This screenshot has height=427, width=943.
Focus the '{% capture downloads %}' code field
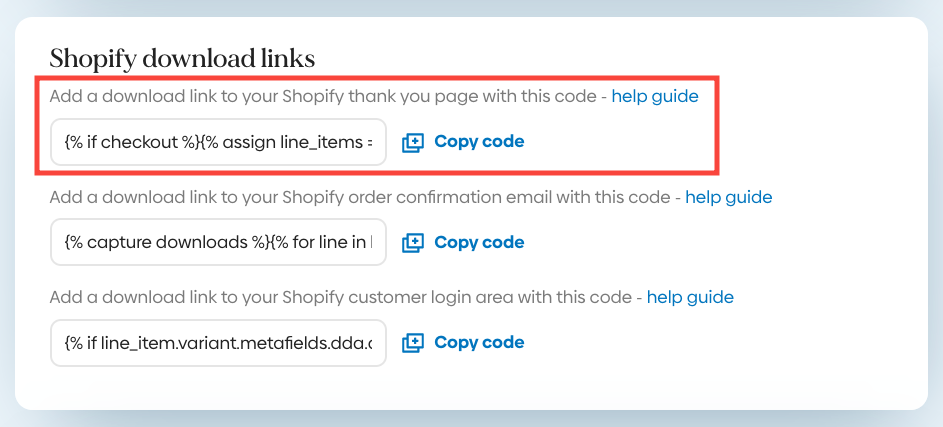218,242
